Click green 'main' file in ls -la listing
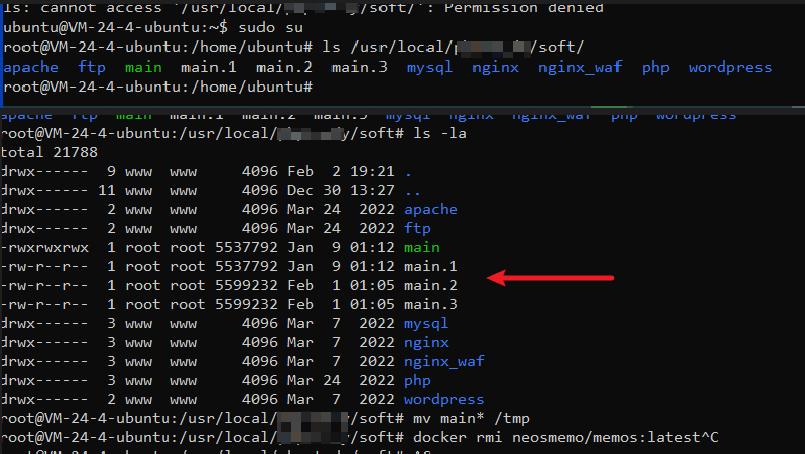The image size is (805, 454). (x=422, y=248)
